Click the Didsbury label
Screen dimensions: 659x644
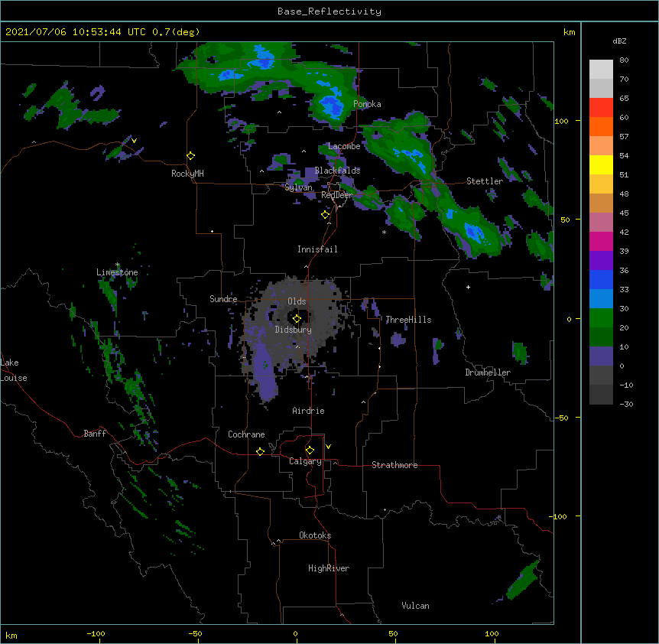pyautogui.click(x=294, y=330)
